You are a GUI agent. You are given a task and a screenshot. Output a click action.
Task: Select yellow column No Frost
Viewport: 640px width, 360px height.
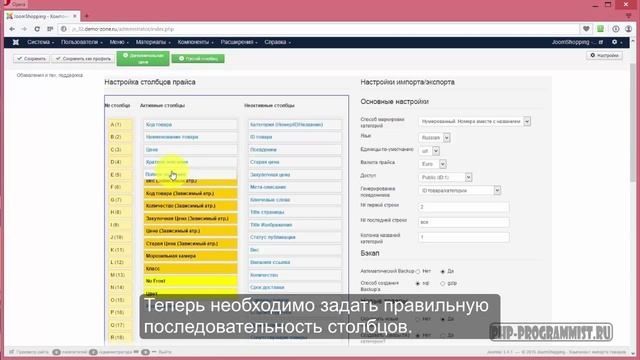[x=190, y=281]
